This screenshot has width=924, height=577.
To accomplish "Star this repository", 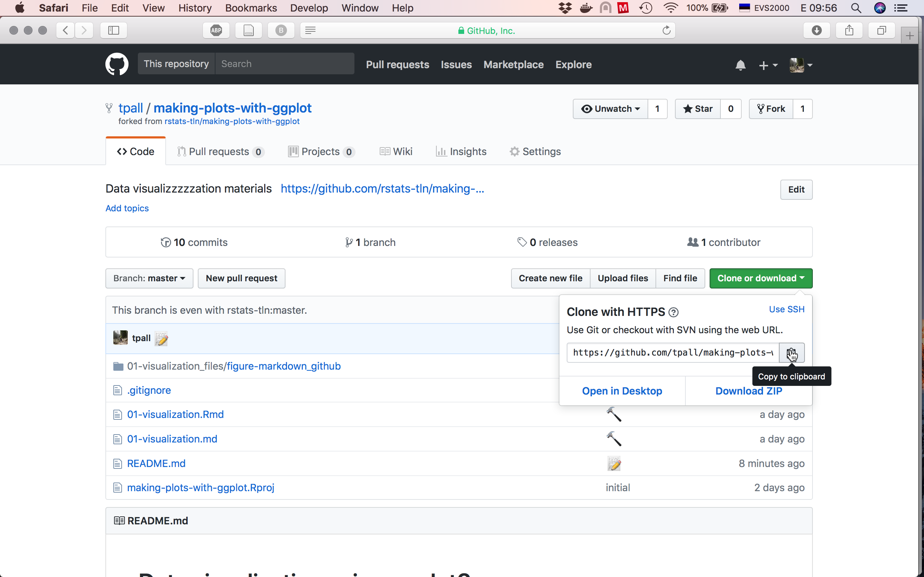I will (698, 109).
